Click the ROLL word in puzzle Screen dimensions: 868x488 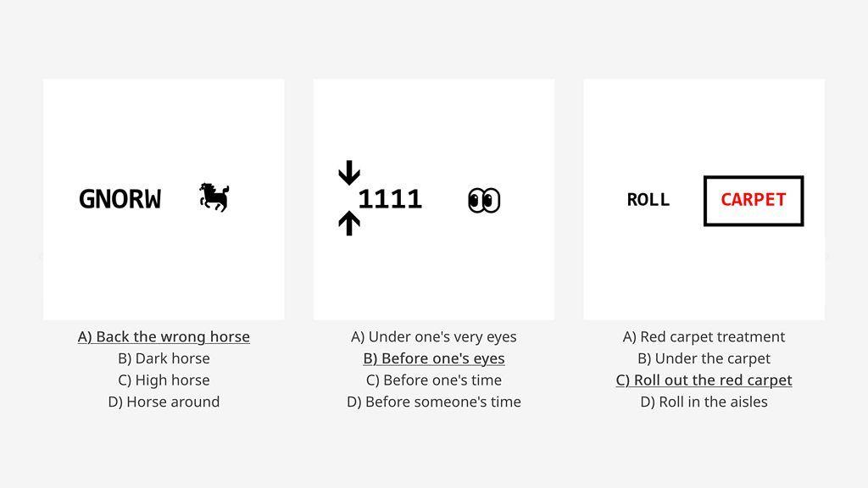[x=648, y=200]
